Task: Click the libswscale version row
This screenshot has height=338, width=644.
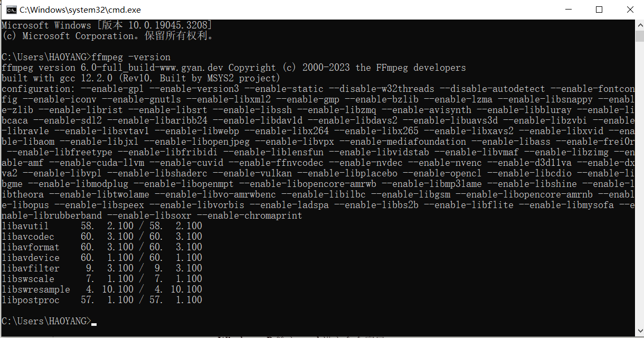Action: pyautogui.click(x=100, y=278)
